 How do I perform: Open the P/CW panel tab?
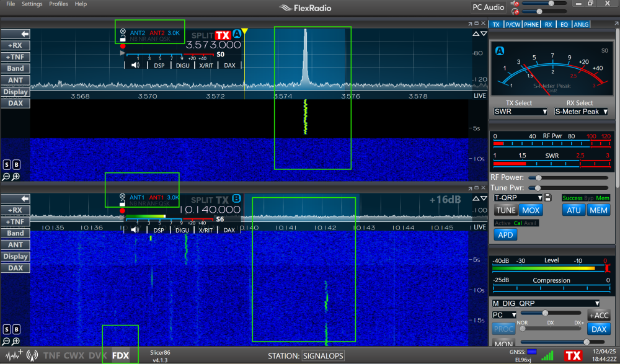tap(513, 25)
